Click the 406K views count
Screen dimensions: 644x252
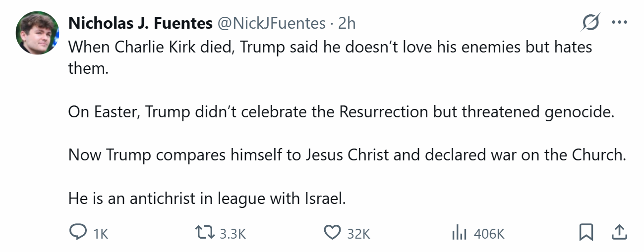pos(489,234)
